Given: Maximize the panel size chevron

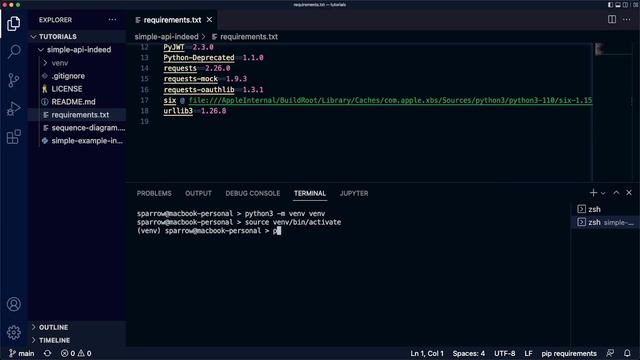Looking at the screenshot, I should 616,193.
